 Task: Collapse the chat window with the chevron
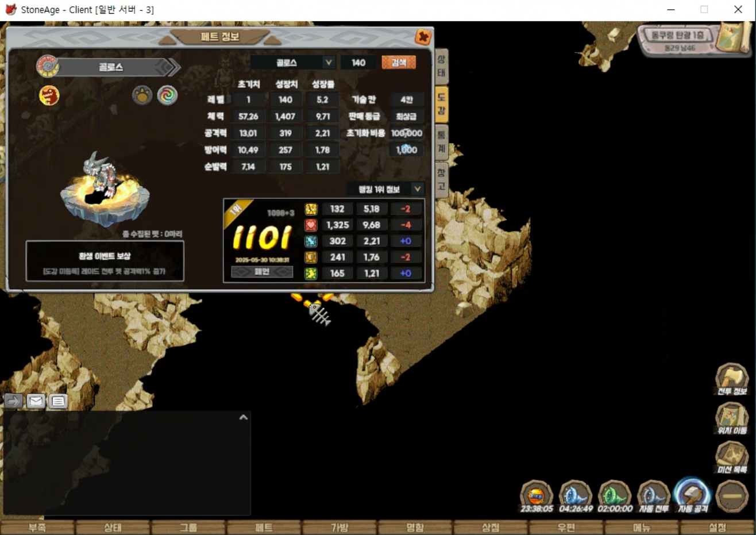[243, 417]
